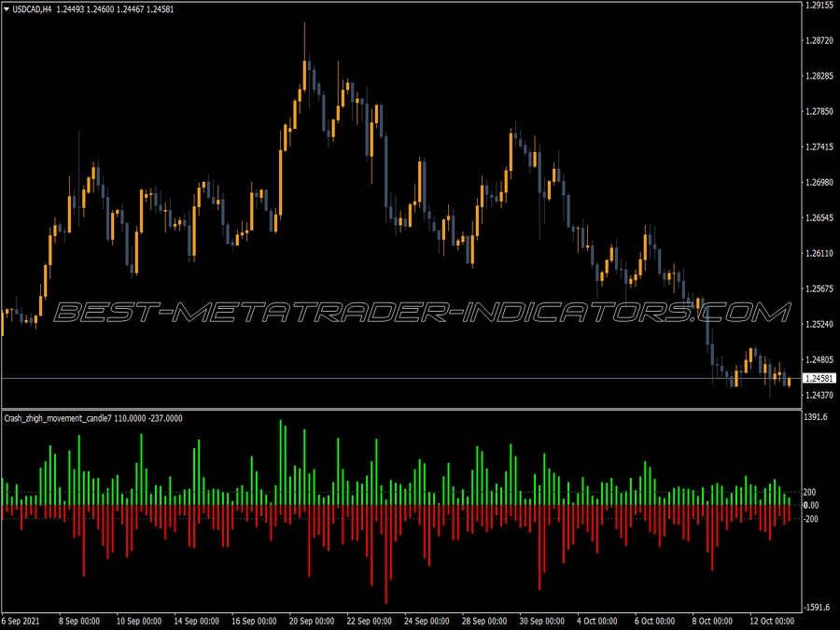Viewport: 840px width, 630px height.
Task: Click the 1.27850 price axis label
Action: tap(819, 111)
